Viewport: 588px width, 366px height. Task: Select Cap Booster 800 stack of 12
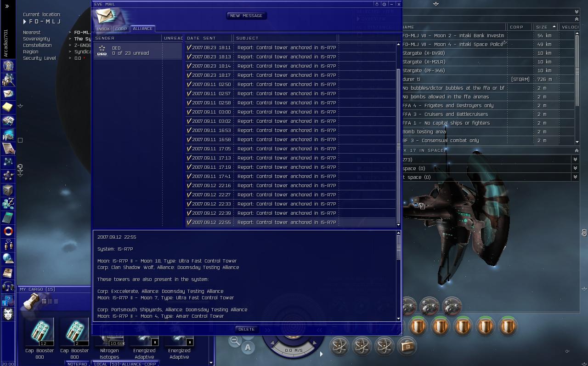(x=40, y=338)
